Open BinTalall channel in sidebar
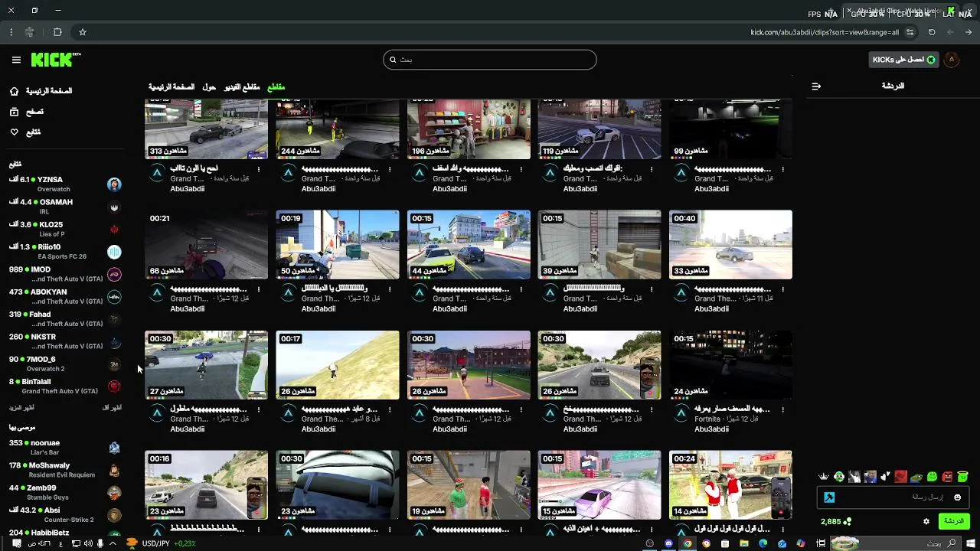Screen dimensions: 980x551 pos(65,386)
